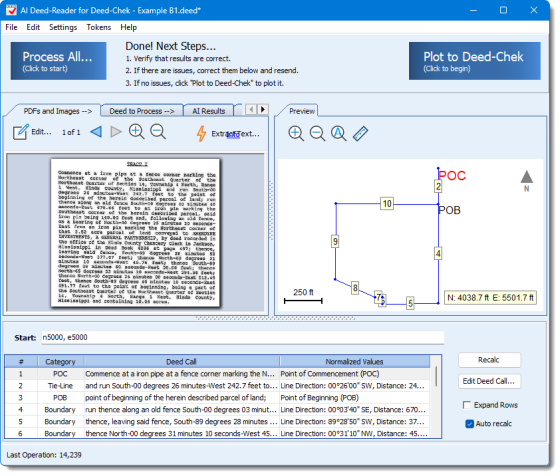
Task: Enable the Expand Rows checkbox
Action: coord(466,405)
